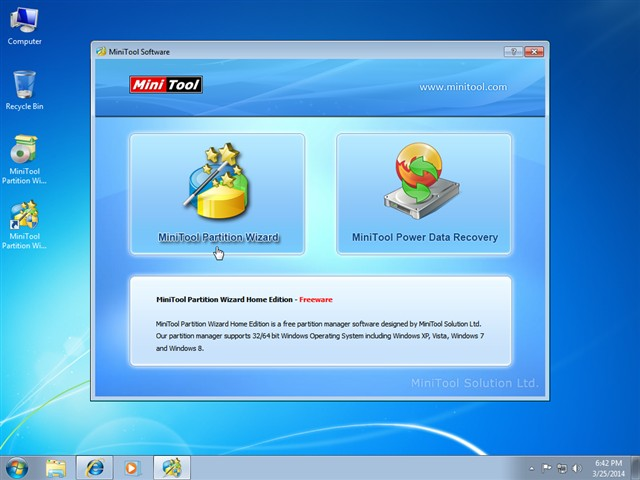
Task: Click the Partition Wizard magic wand disk icon
Action: [x=218, y=182]
